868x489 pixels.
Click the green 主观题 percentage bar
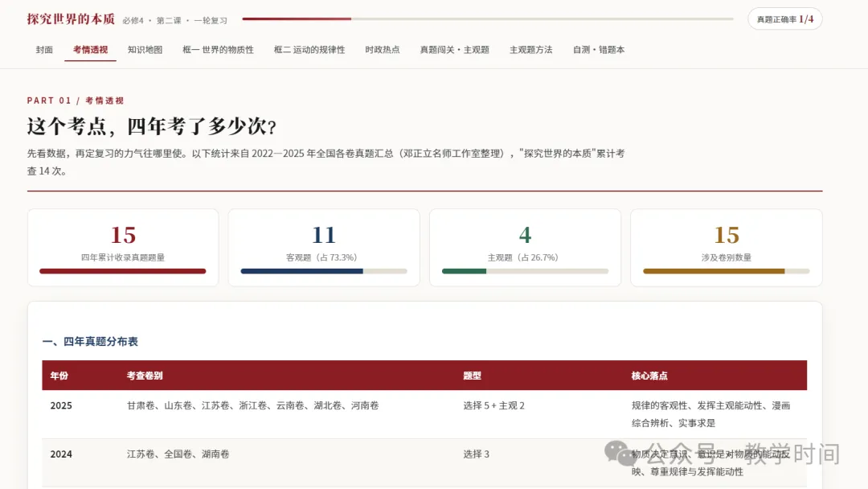click(525, 271)
